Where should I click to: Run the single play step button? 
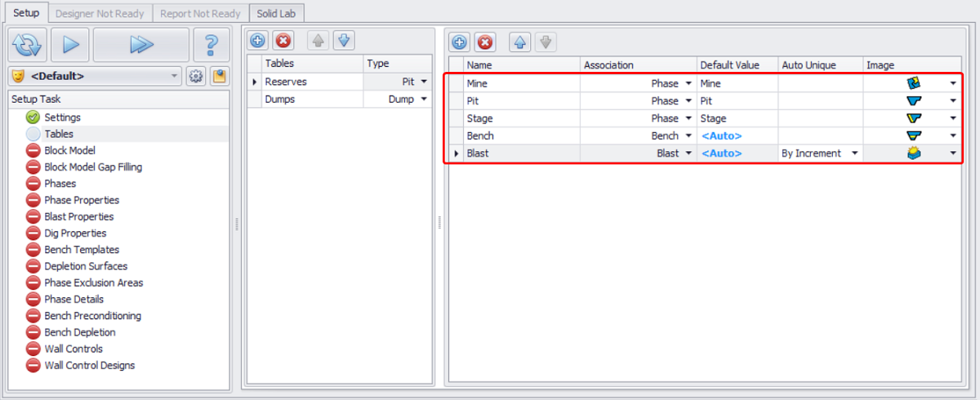(x=70, y=44)
